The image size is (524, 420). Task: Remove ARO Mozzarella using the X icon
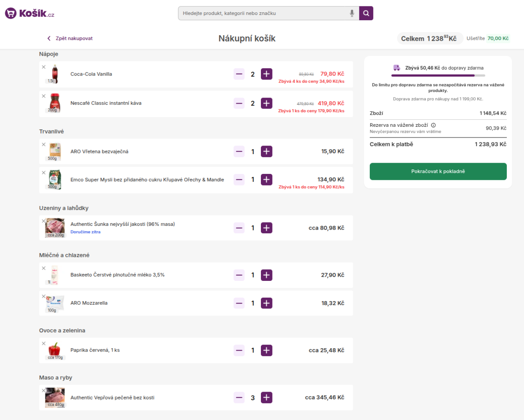pos(44,296)
